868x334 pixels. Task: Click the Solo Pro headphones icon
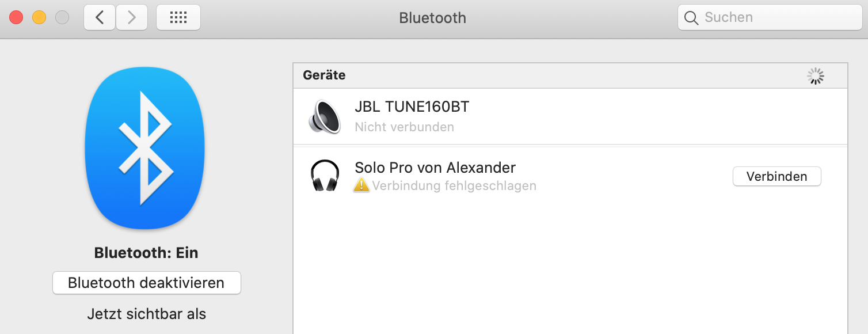325,176
